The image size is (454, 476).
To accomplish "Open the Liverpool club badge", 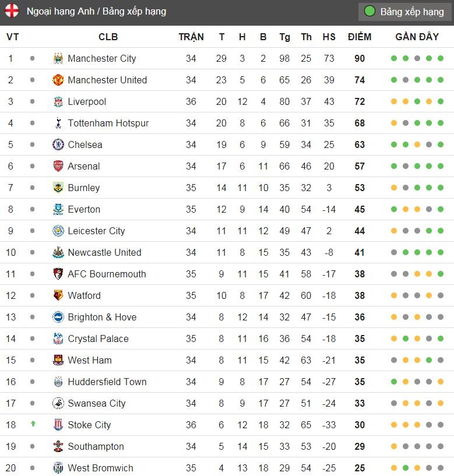I will tap(57, 101).
